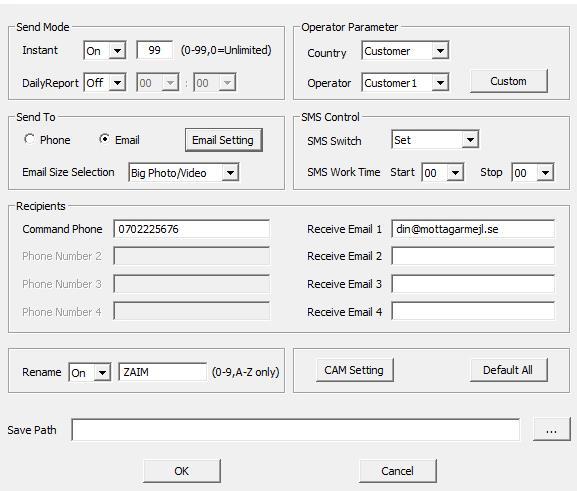Click the "Save Path" label

point(32,430)
